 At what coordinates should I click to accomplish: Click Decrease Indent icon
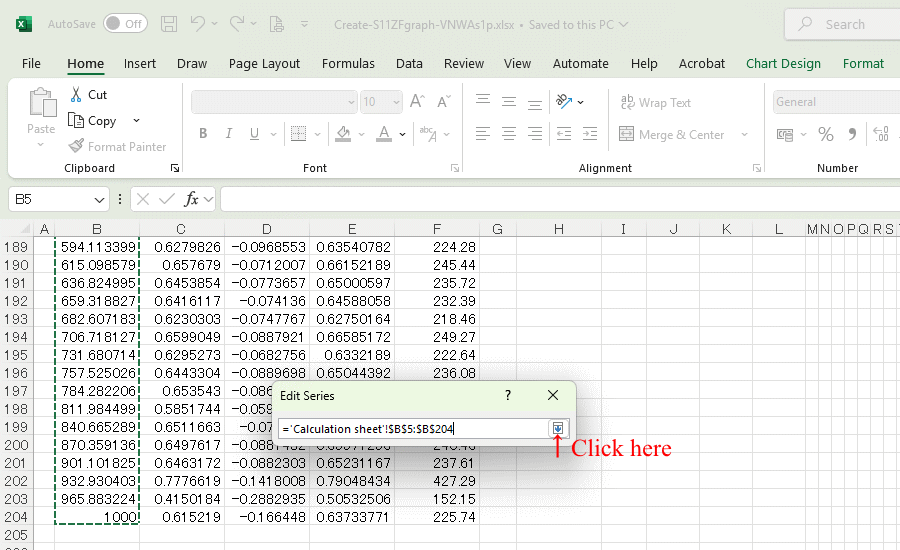[564, 134]
